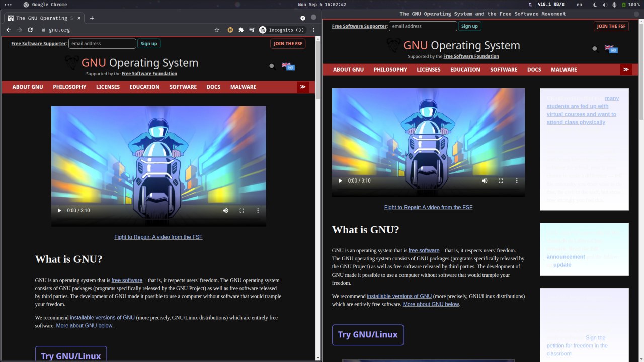Click JOIN THE FSF in the Chrome window
Viewport: 644px width, 362px height.
pos(288,44)
